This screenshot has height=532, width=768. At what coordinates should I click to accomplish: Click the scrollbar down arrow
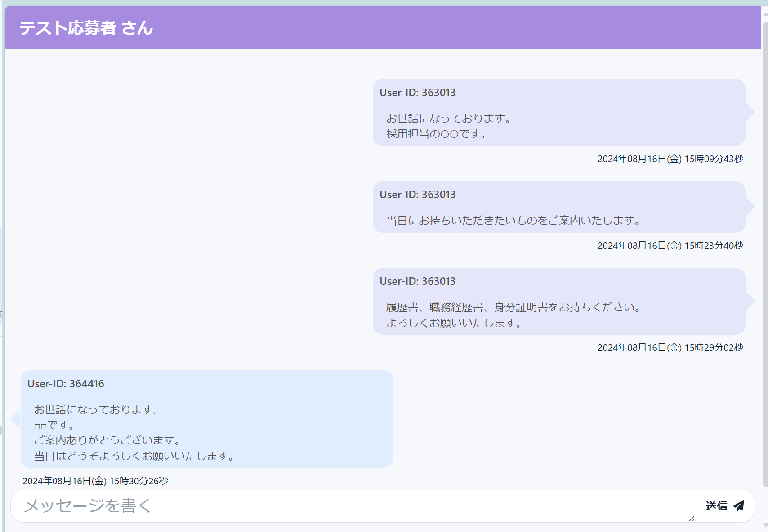click(765, 526)
